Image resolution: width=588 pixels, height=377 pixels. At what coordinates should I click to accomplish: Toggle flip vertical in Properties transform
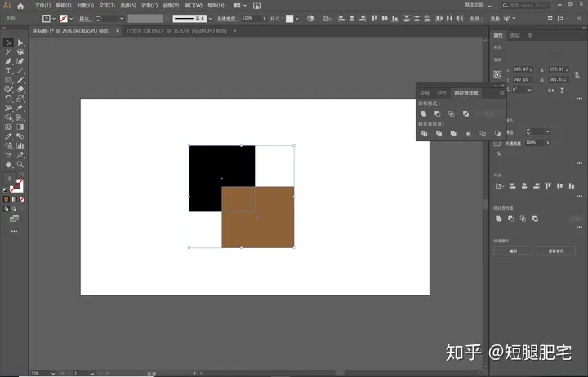(x=562, y=91)
